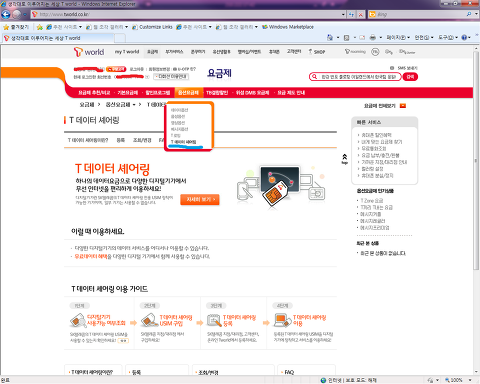This screenshot has height=384, width=480.
Task: Select 요금제 추천/비교 red bar tab
Action: tap(94, 93)
